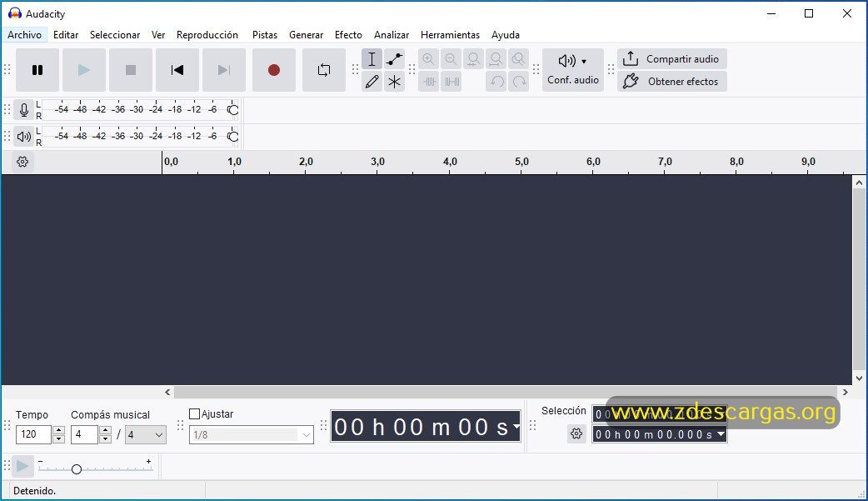Image resolution: width=868 pixels, height=501 pixels.
Task: Click the time signature numerator field
Action: pyautogui.click(x=84, y=434)
